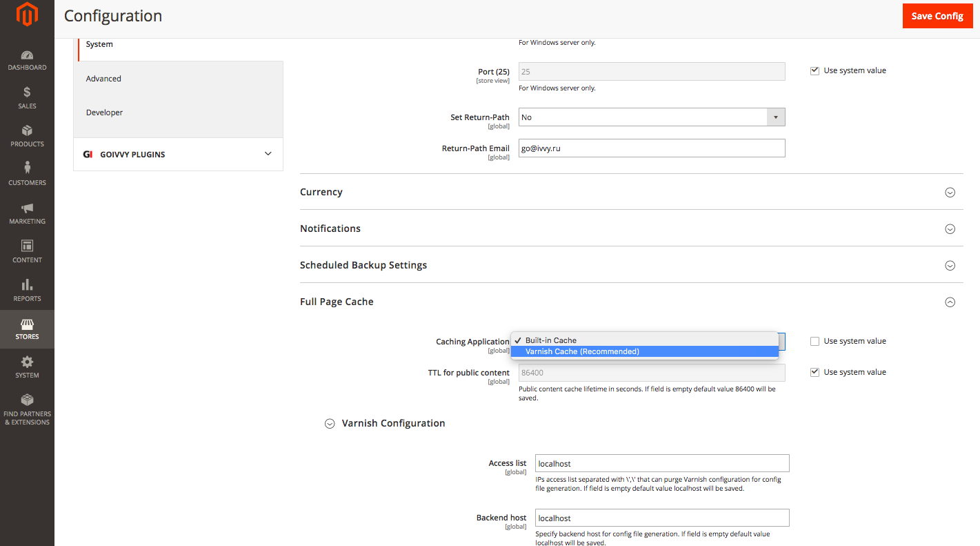Click the Save Config button
This screenshot has width=980, height=546.
tap(937, 16)
